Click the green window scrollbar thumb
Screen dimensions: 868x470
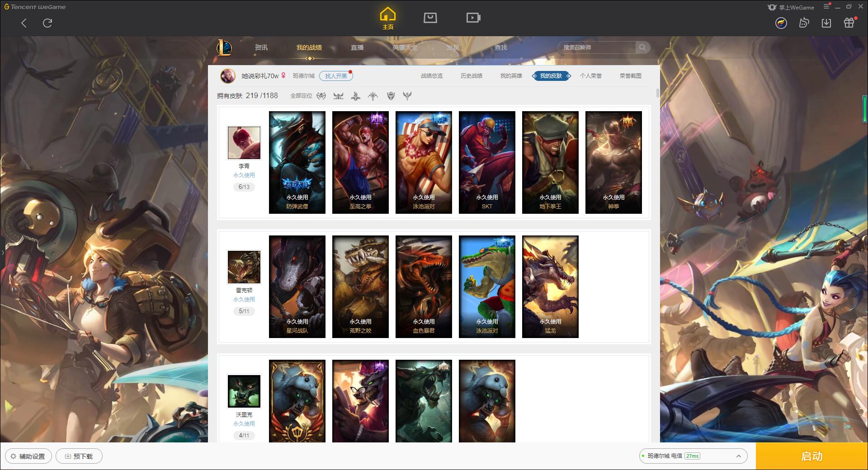(x=865, y=108)
